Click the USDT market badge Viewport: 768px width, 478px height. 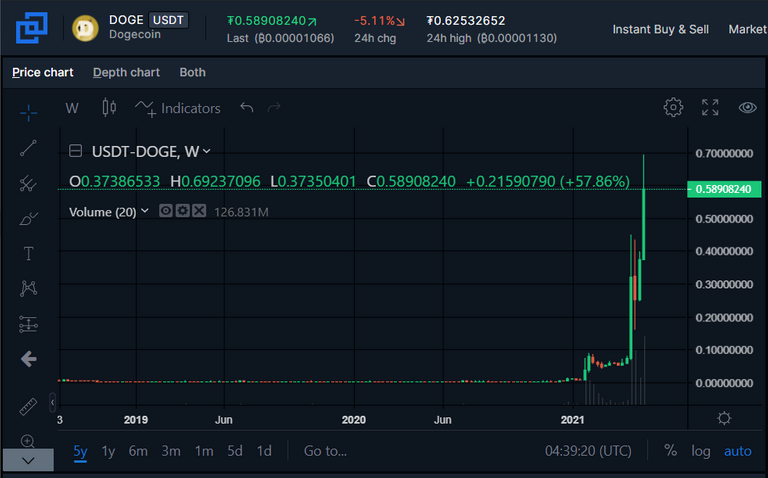coord(168,20)
